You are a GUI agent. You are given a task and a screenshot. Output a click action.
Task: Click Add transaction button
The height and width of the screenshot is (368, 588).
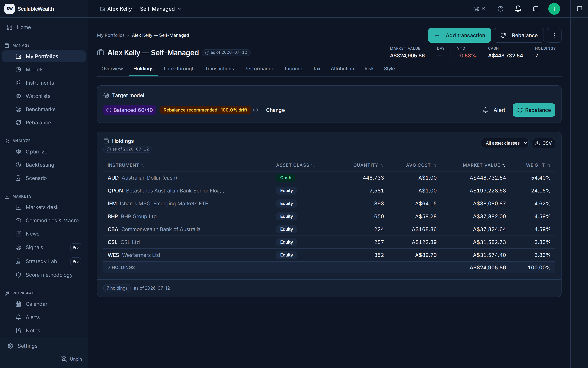point(459,35)
